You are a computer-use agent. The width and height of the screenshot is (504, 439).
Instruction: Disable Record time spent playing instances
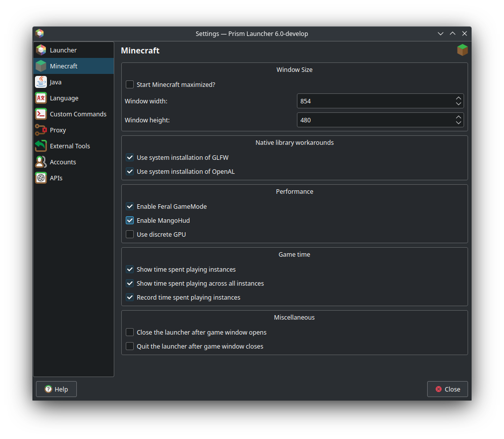click(x=130, y=298)
